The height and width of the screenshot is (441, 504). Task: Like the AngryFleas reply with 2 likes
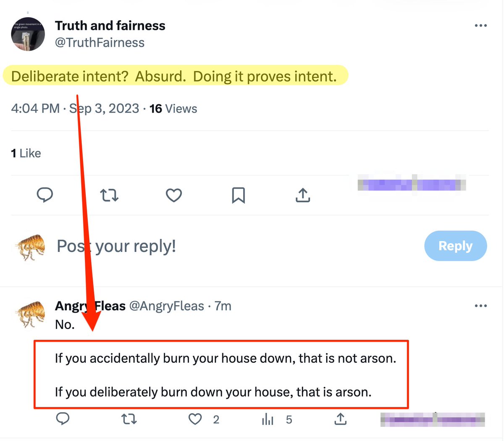pyautogui.click(x=195, y=419)
